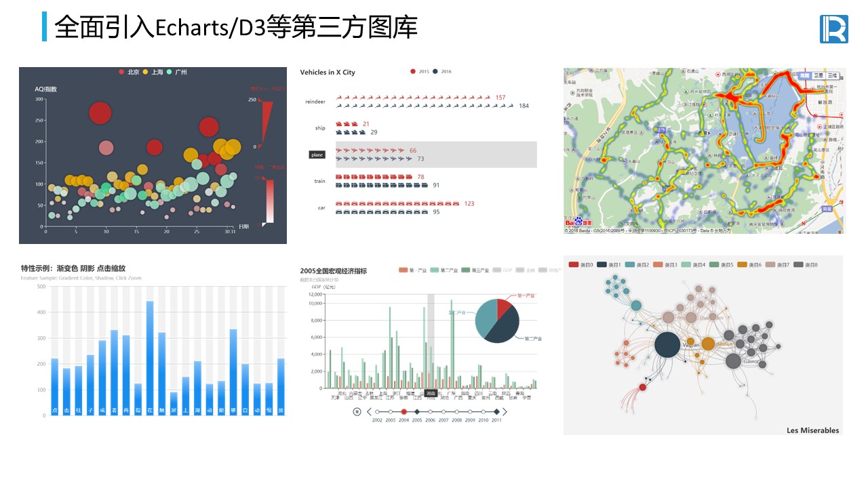Toggle 类目0 red legend swatch
Image resolution: width=868 pixels, height=488 pixels.
(574, 264)
